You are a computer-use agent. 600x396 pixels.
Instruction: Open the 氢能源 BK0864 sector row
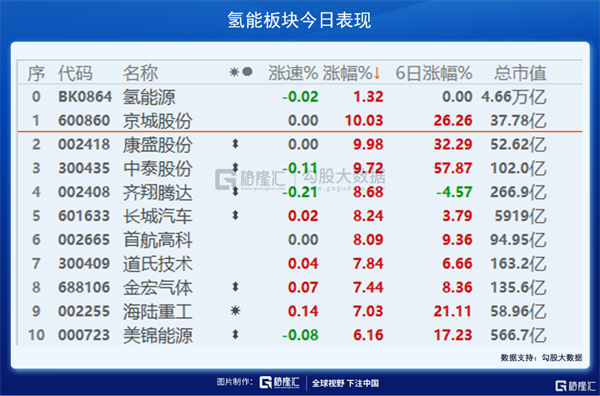(x=300, y=96)
